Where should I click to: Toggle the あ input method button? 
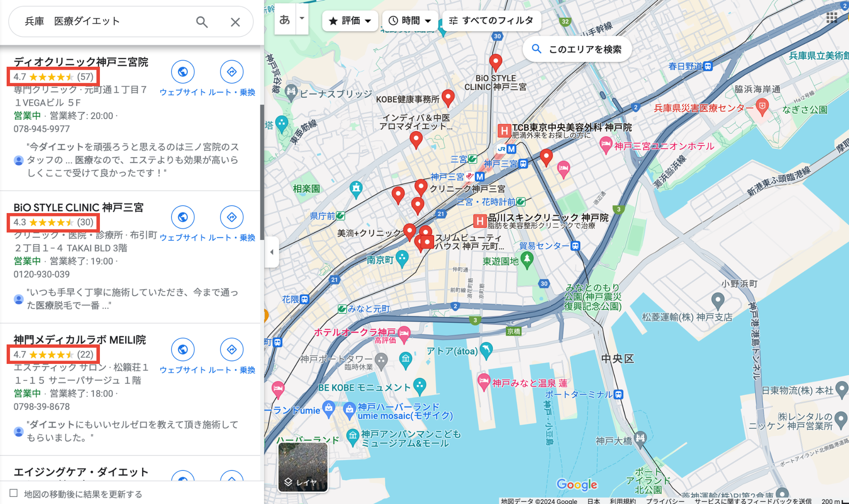285,19
